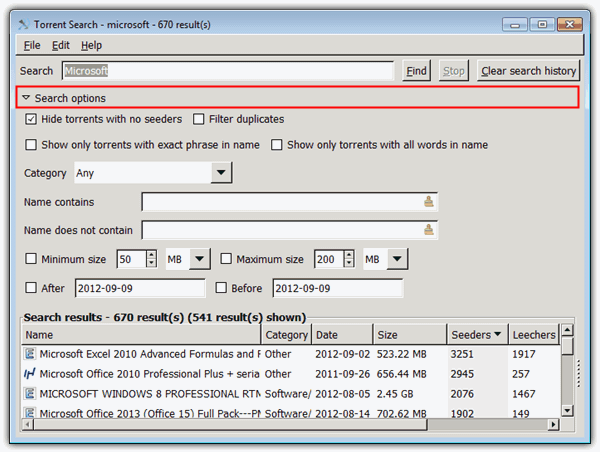
Task: Click the Name does not contain field
Action: coord(290,230)
